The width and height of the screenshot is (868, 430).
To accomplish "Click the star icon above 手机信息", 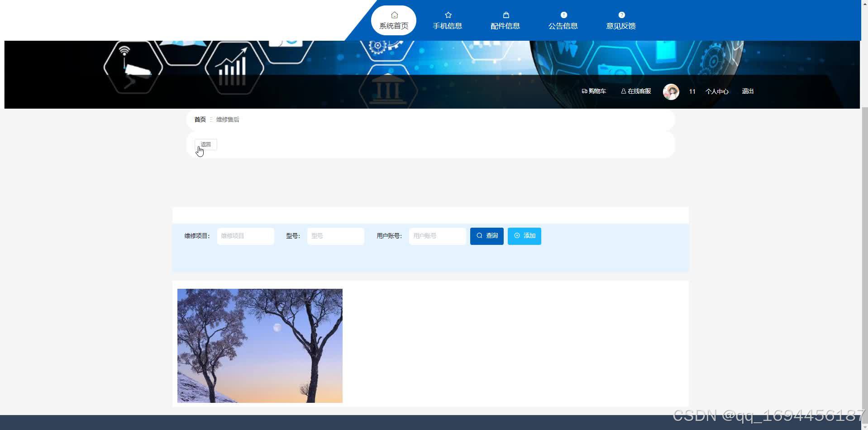I will tap(448, 15).
